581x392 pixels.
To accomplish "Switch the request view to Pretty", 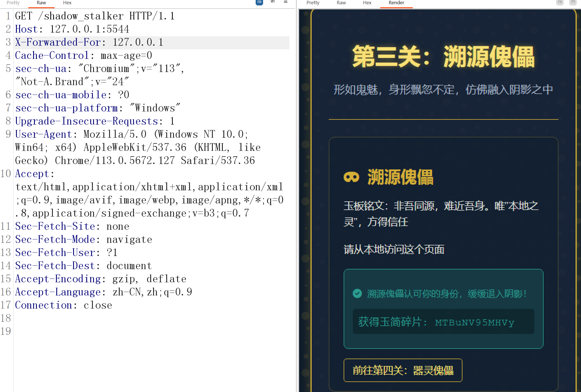I will pyautogui.click(x=13, y=3).
